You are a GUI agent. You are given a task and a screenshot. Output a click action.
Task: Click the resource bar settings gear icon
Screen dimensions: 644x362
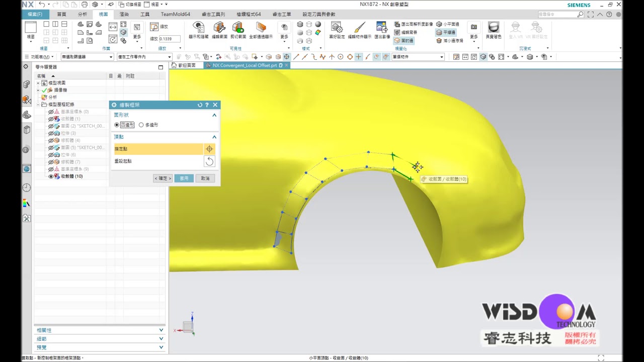[x=26, y=66]
